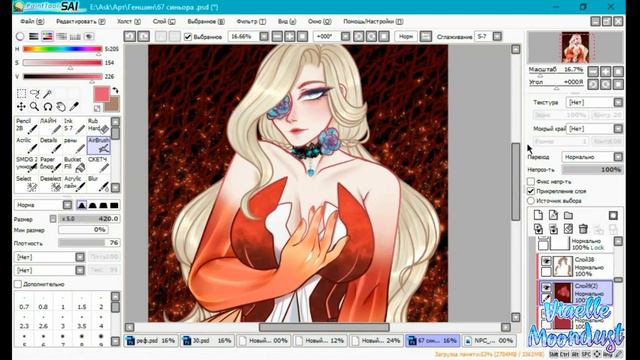The width and height of the screenshot is (640, 360).
Task: Open the Фильтр menu
Action: [251, 22]
